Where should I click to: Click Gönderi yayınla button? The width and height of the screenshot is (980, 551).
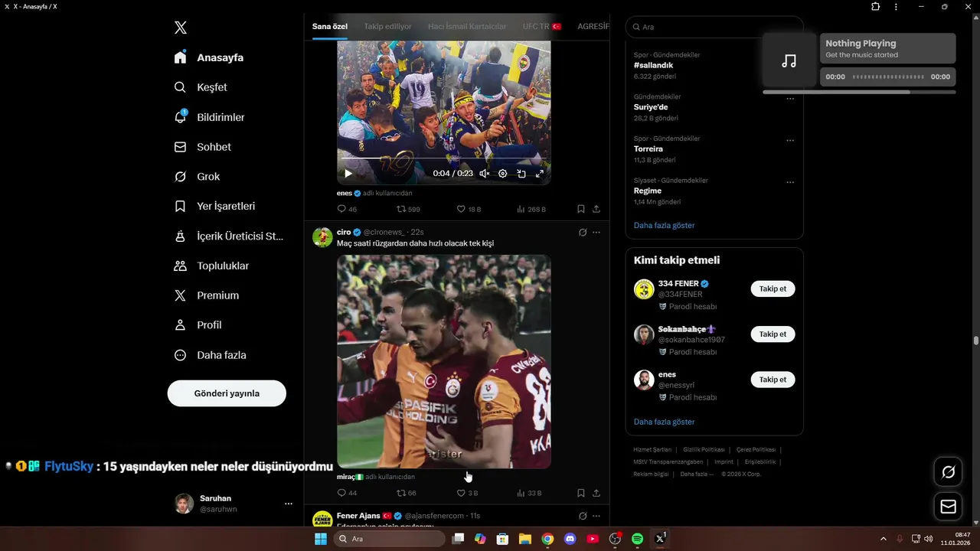coord(227,393)
